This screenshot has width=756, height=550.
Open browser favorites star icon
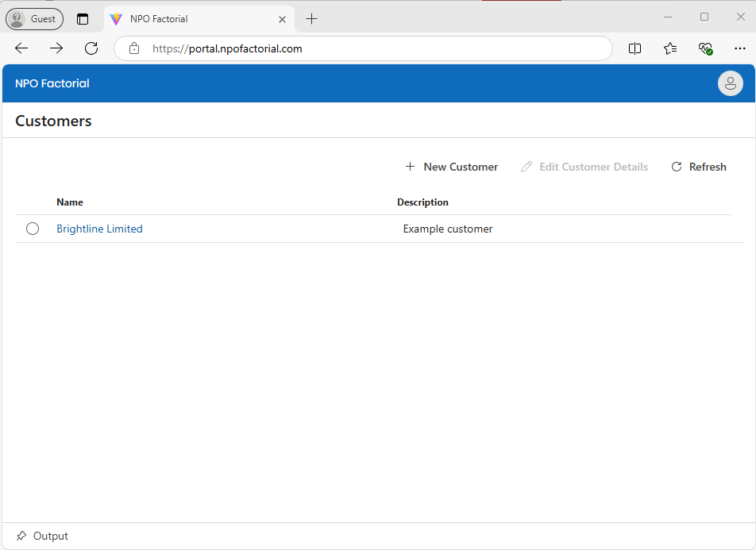[x=670, y=48]
